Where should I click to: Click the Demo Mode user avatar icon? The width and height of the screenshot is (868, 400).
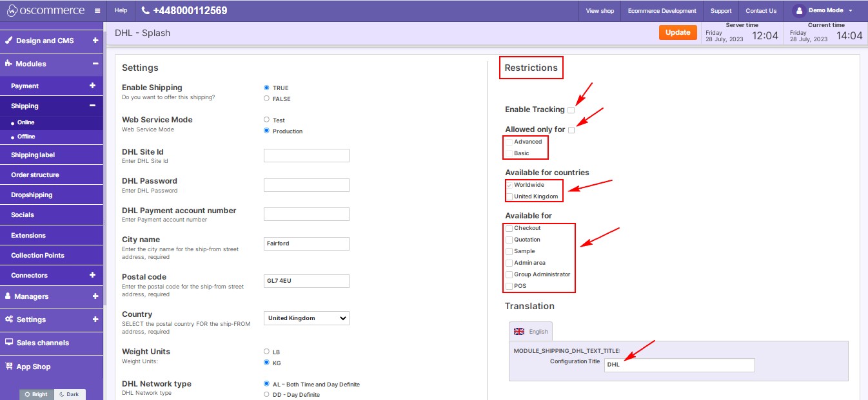(799, 11)
